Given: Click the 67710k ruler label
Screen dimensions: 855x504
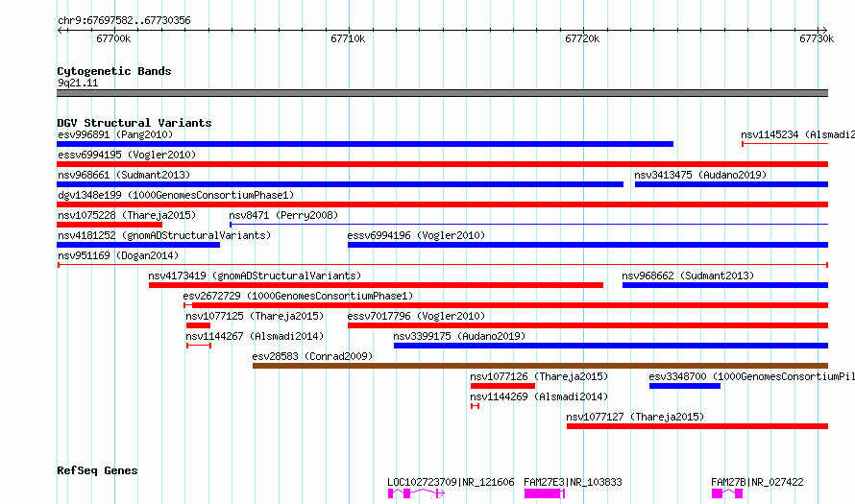Looking at the screenshot, I should [348, 38].
